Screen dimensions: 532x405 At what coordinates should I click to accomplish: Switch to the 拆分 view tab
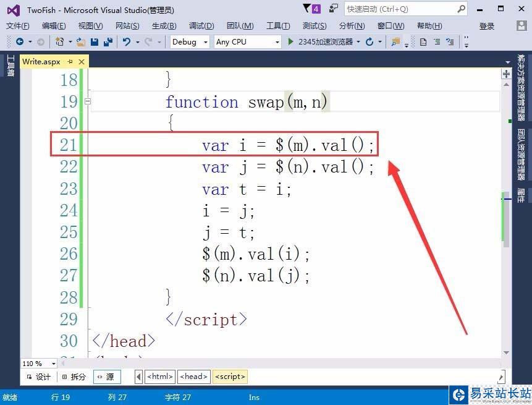74,377
